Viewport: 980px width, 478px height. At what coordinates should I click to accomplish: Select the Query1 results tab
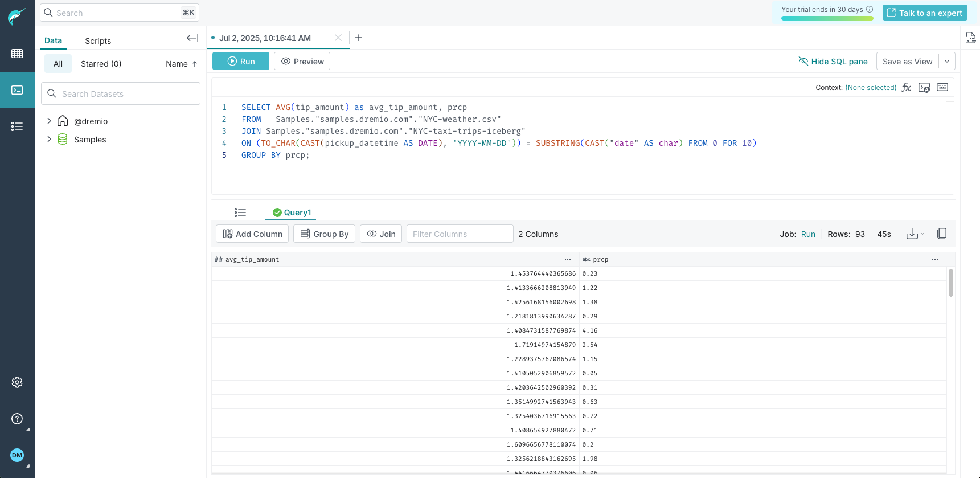click(x=292, y=213)
